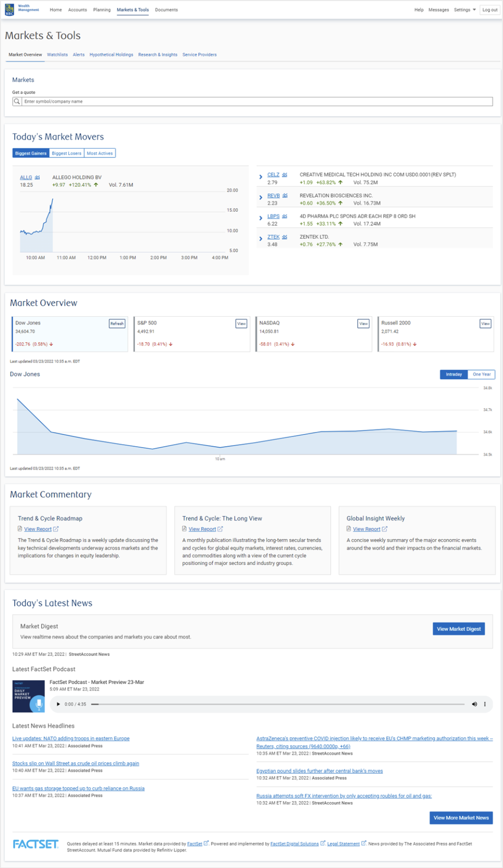Click the View More Market News button

[461, 818]
